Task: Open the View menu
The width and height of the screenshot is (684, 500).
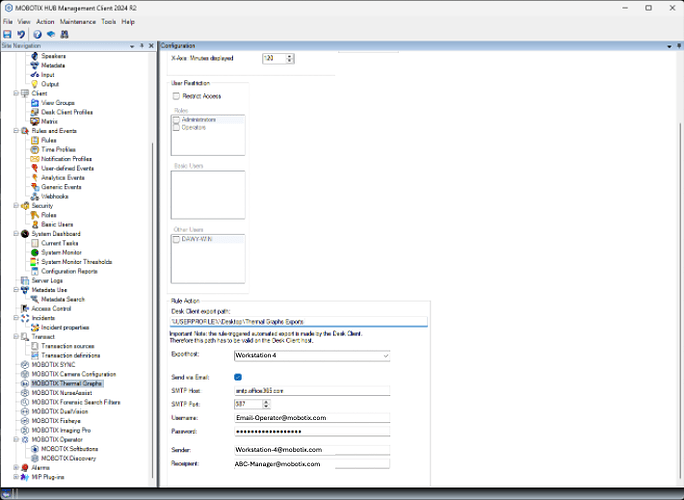Action: coord(24,21)
